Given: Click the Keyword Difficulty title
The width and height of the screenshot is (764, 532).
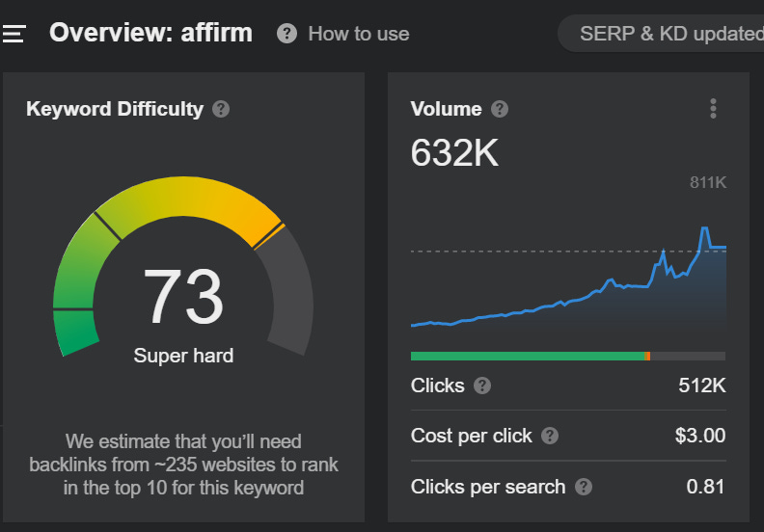Looking at the screenshot, I should click(x=115, y=109).
